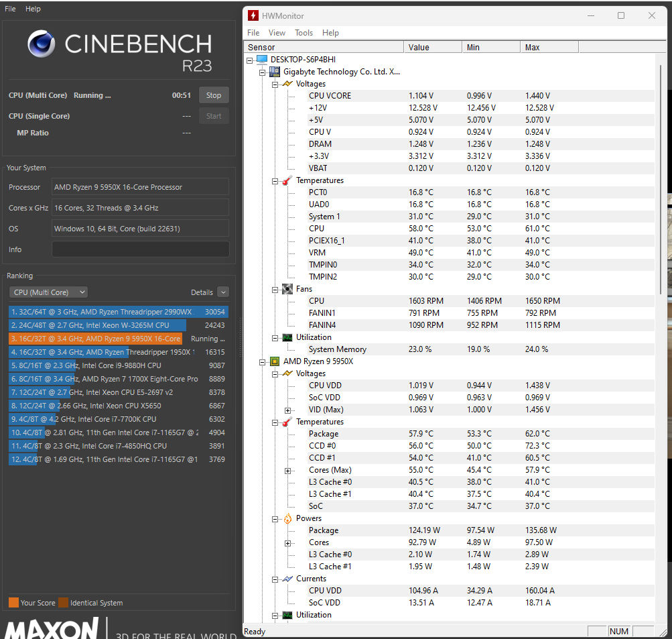This screenshot has width=672, height=639.
Task: Select ranking entry Core i9-9880H
Action: pyautogui.click(x=119, y=365)
